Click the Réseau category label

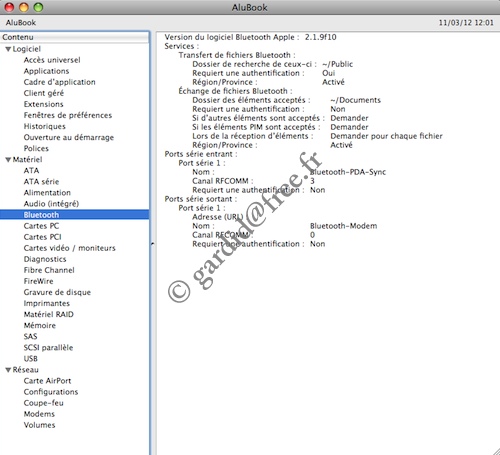click(x=26, y=370)
